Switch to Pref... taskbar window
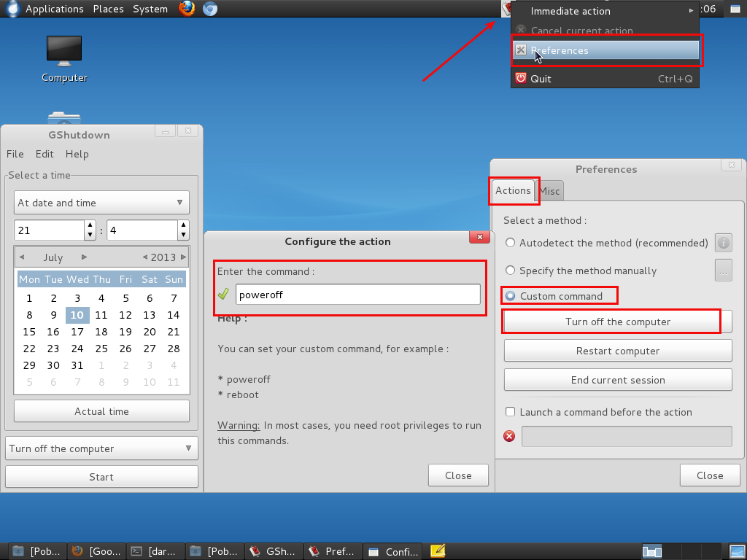The height and width of the screenshot is (560, 747). click(x=333, y=551)
